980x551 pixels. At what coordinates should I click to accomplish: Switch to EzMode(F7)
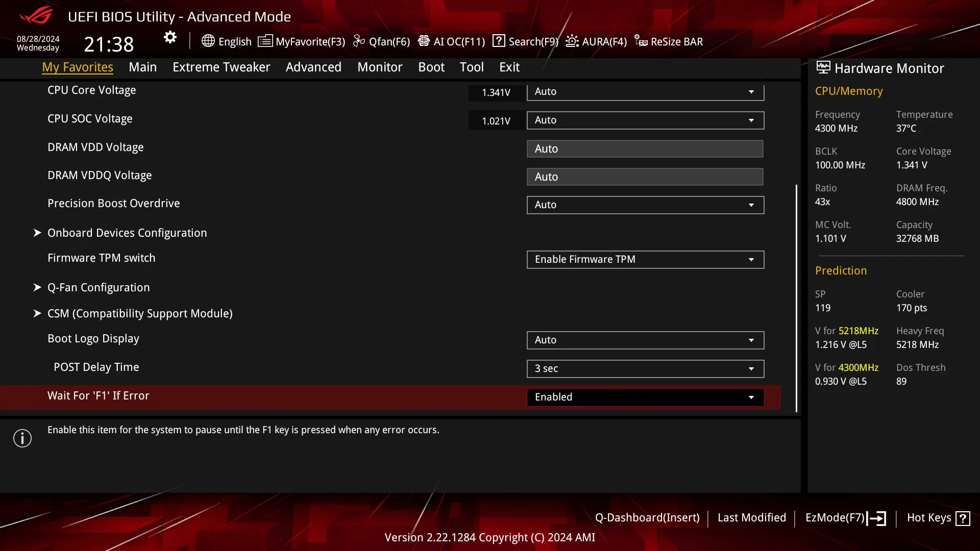point(845,518)
